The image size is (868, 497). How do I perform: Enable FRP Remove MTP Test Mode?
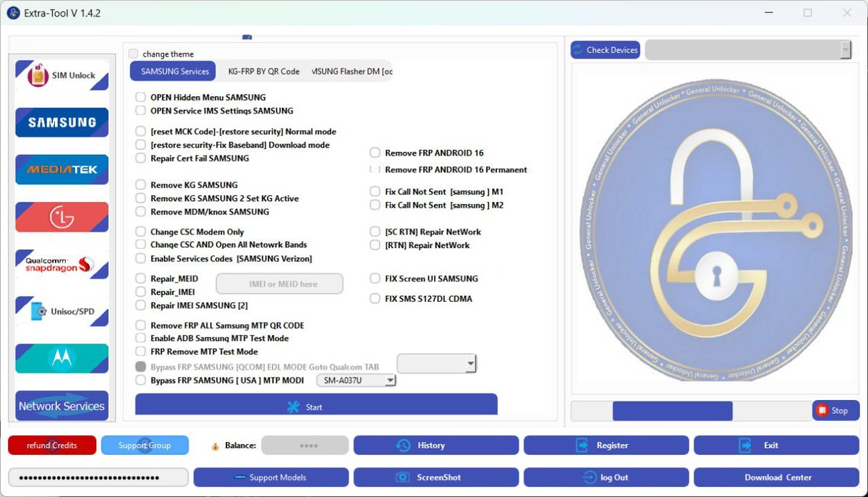140,352
